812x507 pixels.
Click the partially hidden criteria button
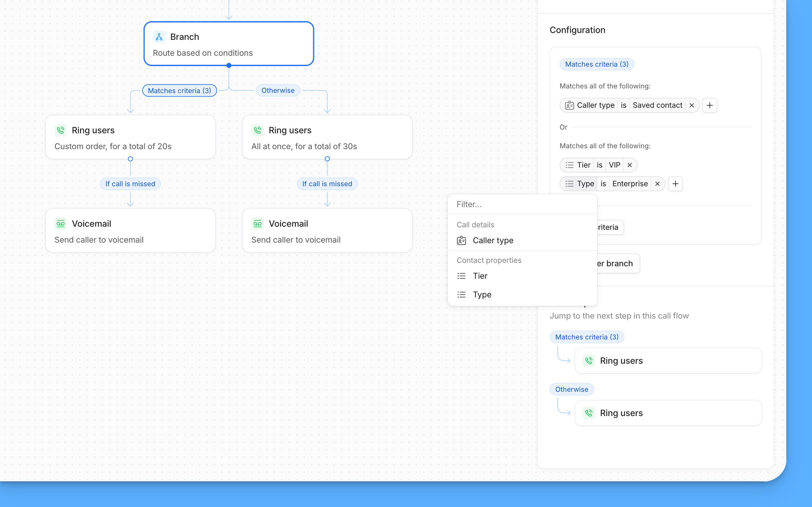tap(610, 227)
